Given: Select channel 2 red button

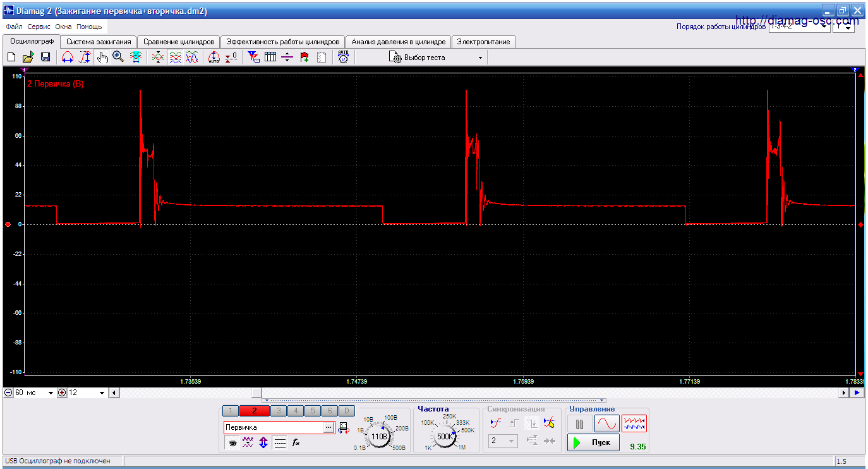Looking at the screenshot, I should 254,411.
